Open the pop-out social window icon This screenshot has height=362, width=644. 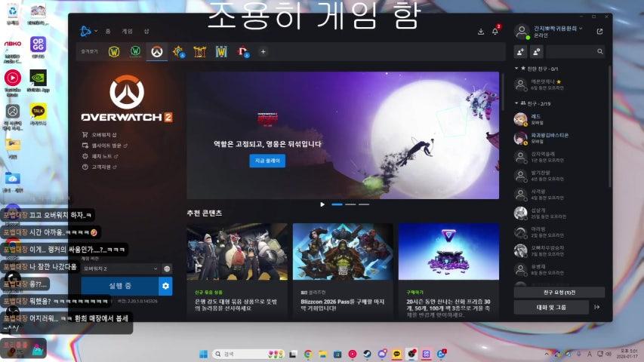click(x=599, y=31)
